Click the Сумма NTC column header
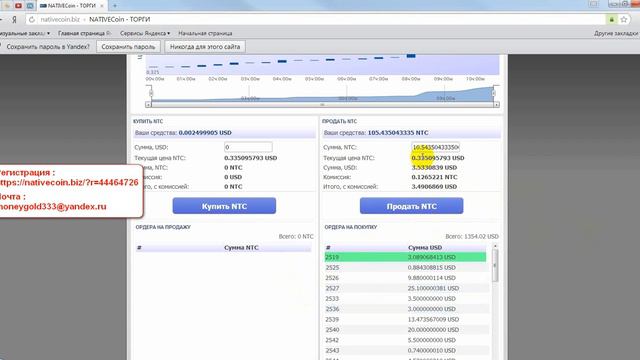The width and height of the screenshot is (640, 360). pyautogui.click(x=241, y=248)
